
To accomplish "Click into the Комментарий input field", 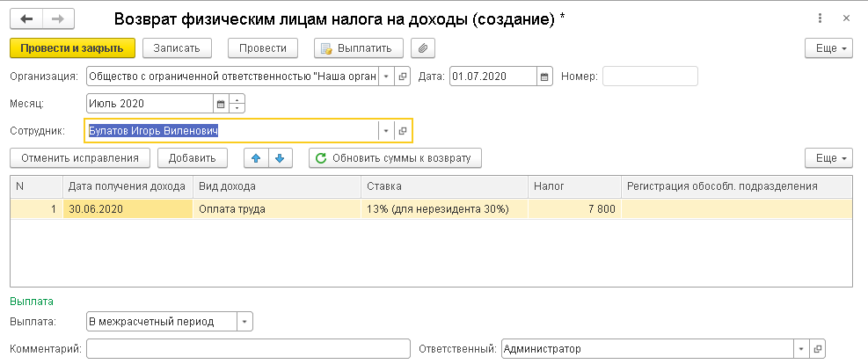I will (x=248, y=349).
